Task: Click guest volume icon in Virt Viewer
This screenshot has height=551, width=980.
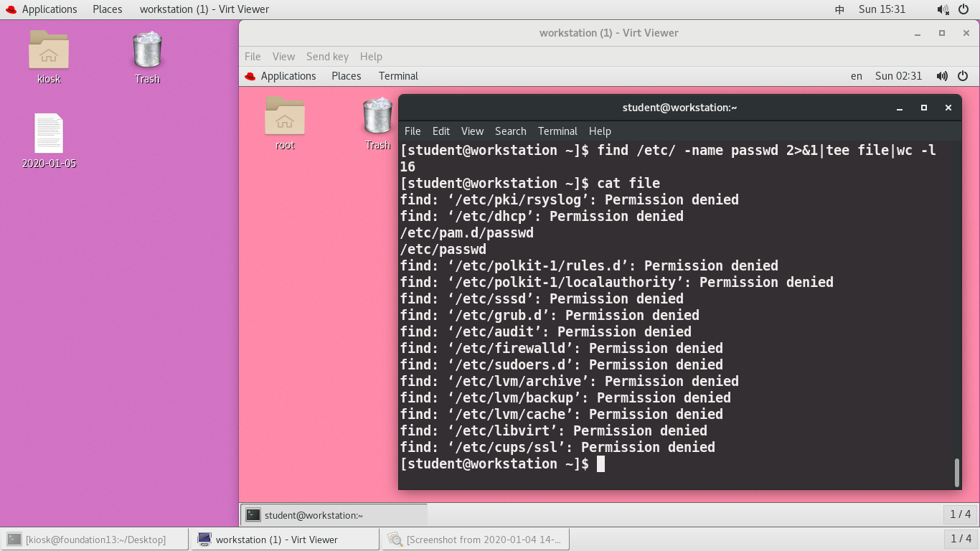Action: click(x=942, y=76)
